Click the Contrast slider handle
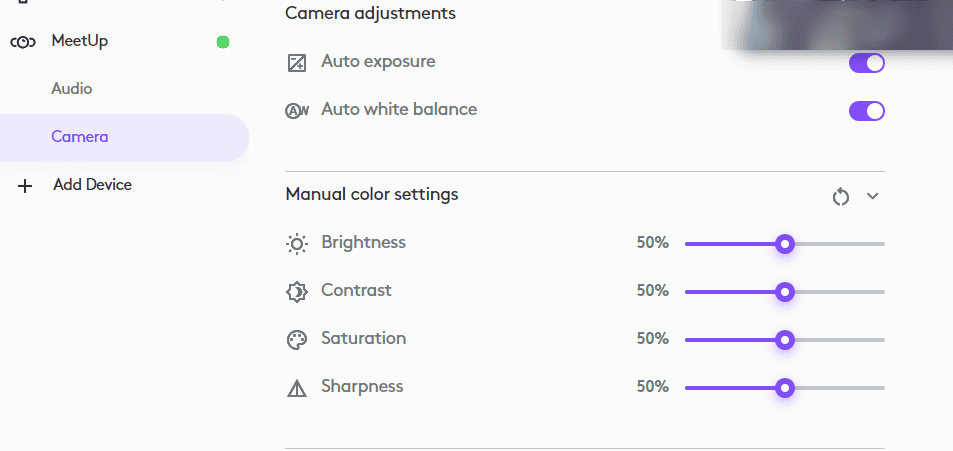This screenshot has width=953, height=451. coord(785,292)
